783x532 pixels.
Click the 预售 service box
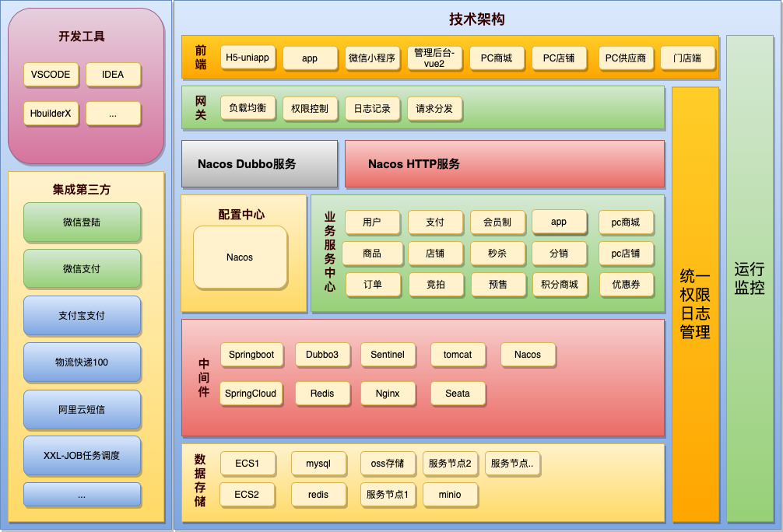498,285
